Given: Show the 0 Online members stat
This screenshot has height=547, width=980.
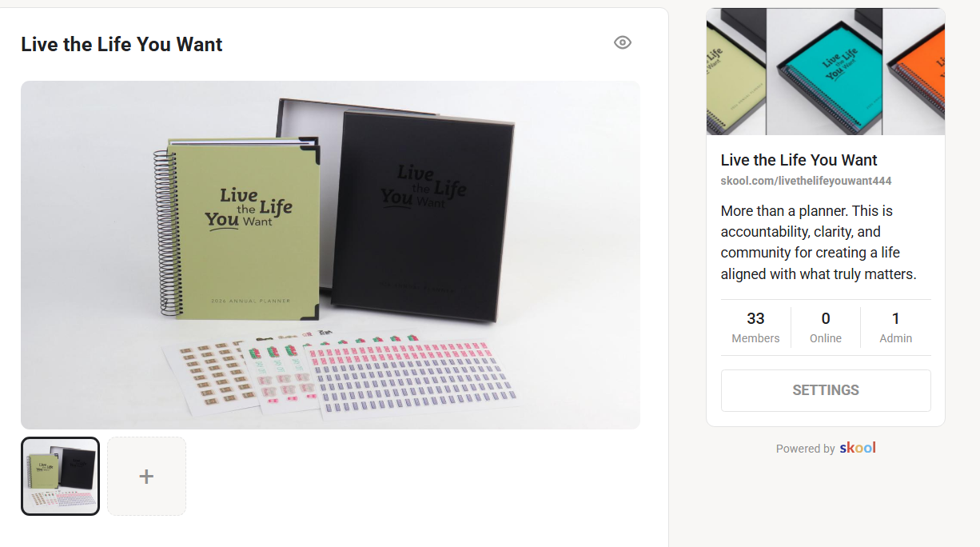Looking at the screenshot, I should [x=826, y=327].
